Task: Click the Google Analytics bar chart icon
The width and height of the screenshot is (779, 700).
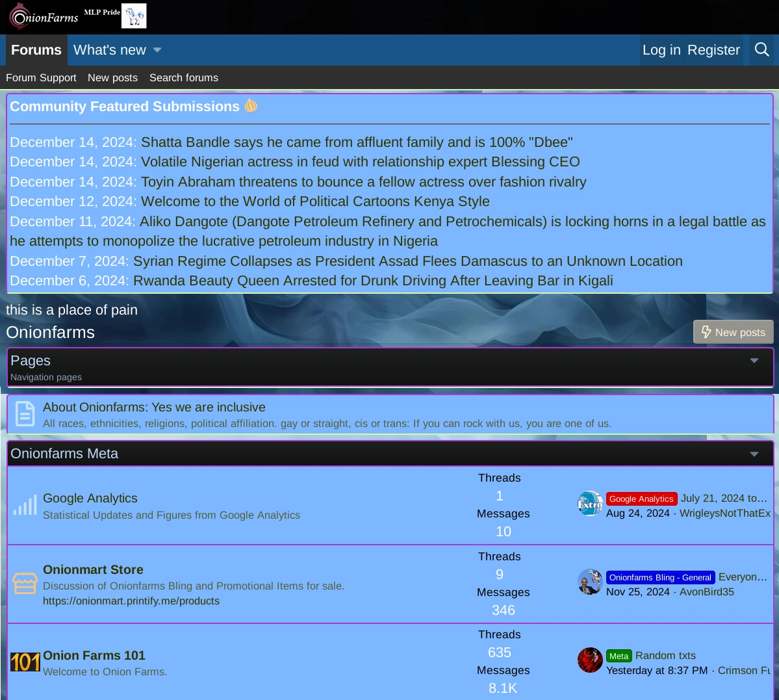Action: [25, 506]
